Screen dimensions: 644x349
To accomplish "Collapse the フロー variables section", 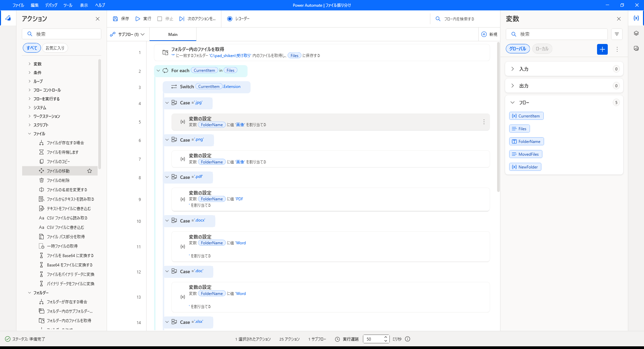I will pos(513,102).
